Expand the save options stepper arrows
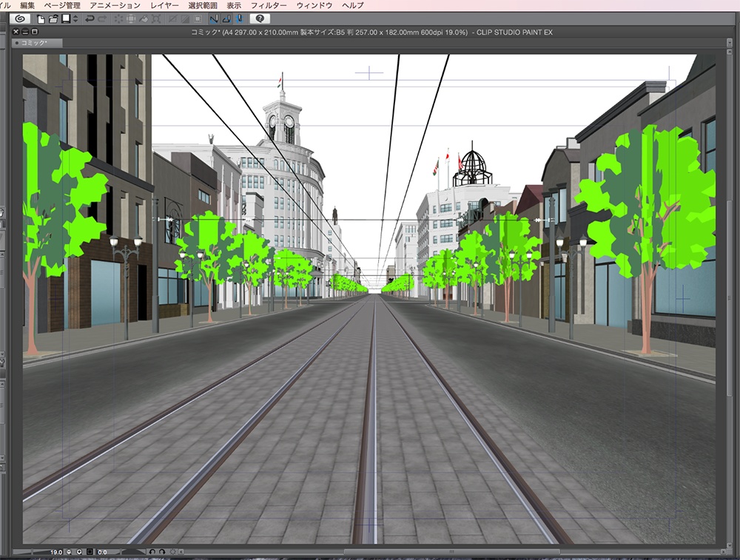740x560 pixels. click(75, 18)
